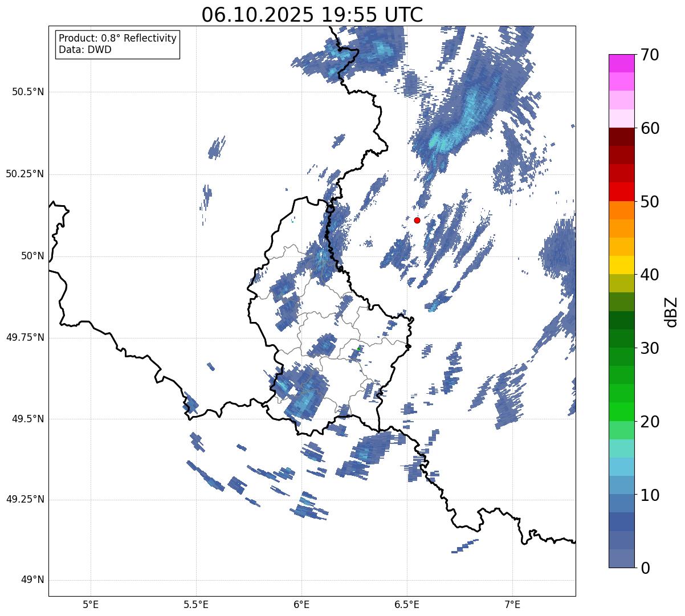Viewport: 685px width, 616px height.
Task: Select the title "06.10.2025 19:55 UTC"
Action: click(x=312, y=15)
